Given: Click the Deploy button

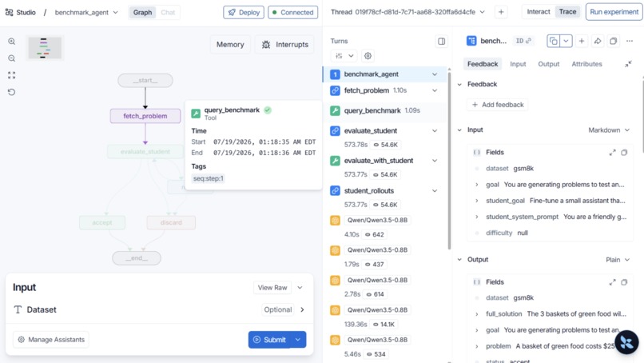Looking at the screenshot, I should click(x=244, y=12).
